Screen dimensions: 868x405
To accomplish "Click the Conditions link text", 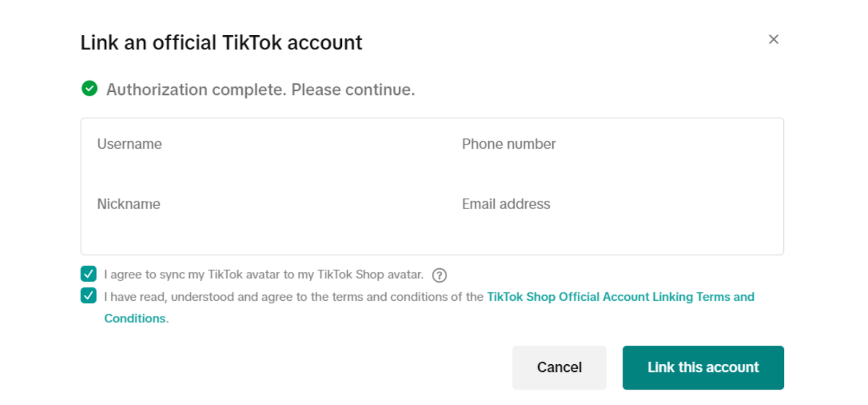I will [135, 318].
